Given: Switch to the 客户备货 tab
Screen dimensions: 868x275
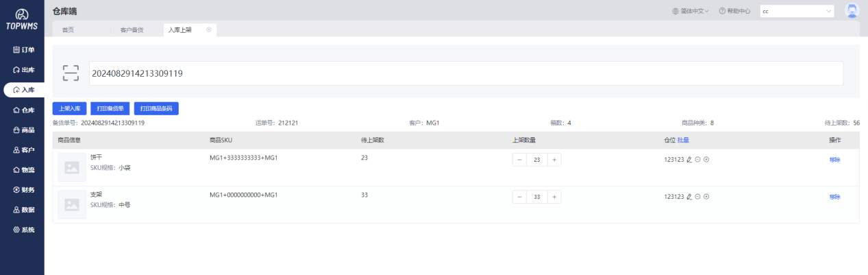Looking at the screenshot, I should 132,29.
